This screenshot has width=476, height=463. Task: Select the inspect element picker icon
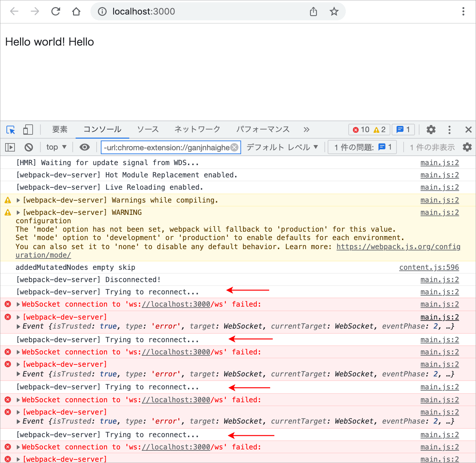(x=11, y=130)
